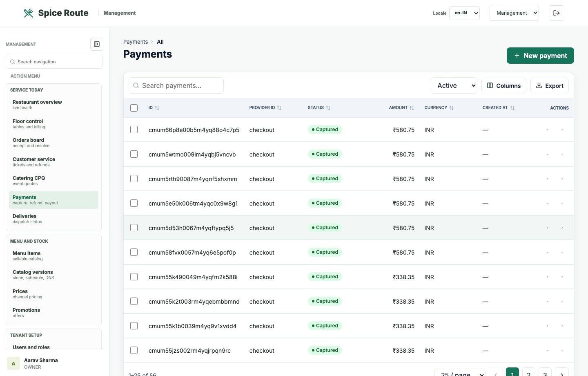Focus the Search payments field
The image size is (588, 376).
coord(176,85)
